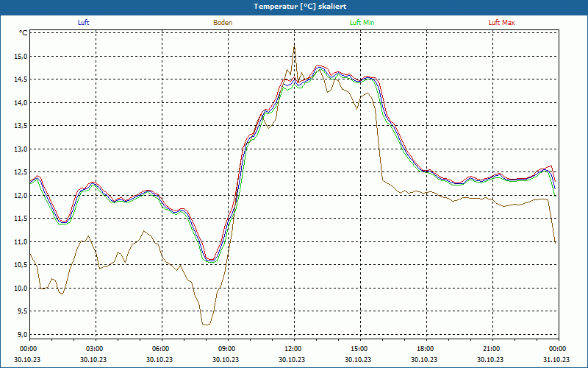Viewport: 588px width, 368px height.
Task: Click the 15:00 time axis label
Action: [x=360, y=349]
